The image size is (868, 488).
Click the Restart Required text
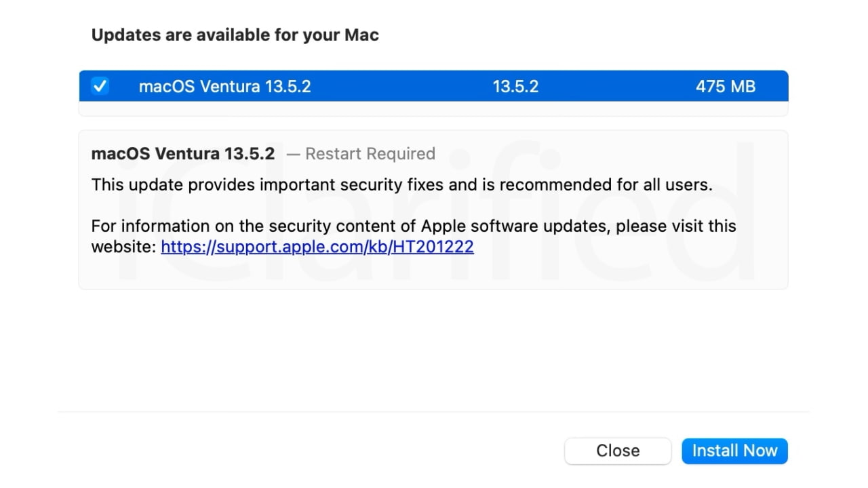pyautogui.click(x=371, y=154)
